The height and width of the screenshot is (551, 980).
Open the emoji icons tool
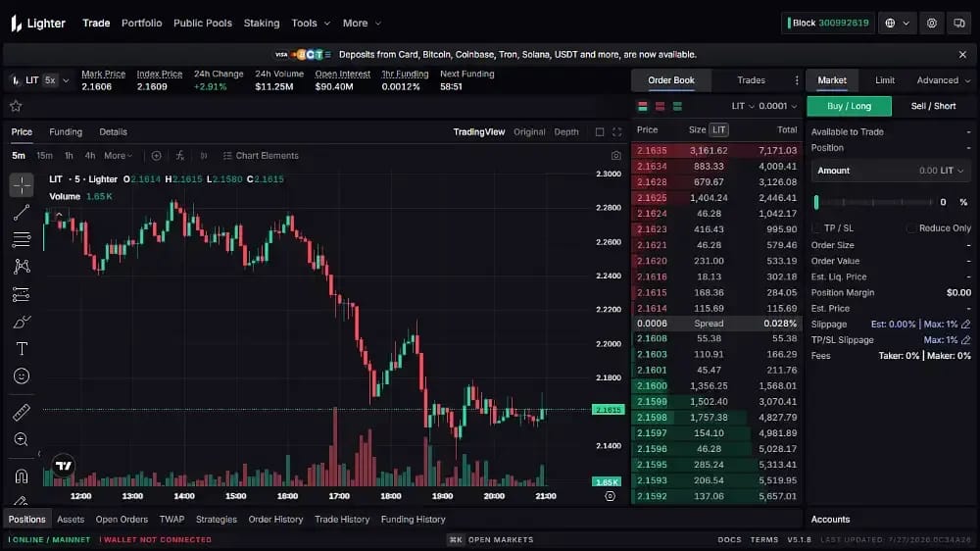[22, 376]
